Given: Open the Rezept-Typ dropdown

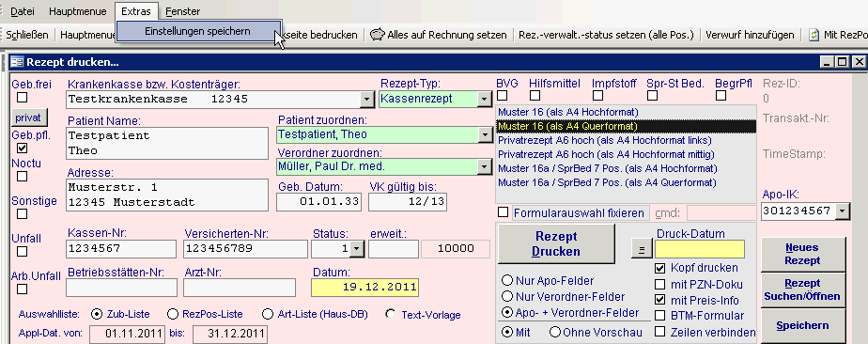Looking at the screenshot, I should click(485, 100).
